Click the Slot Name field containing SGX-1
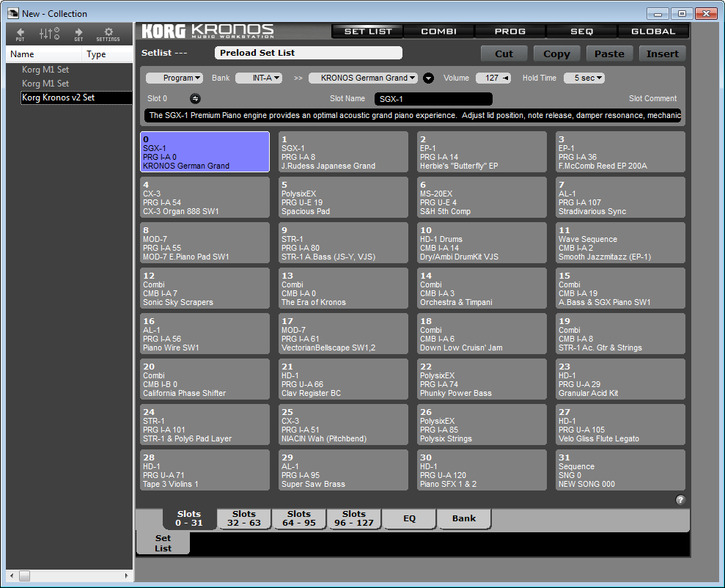The width and height of the screenshot is (725, 588). click(x=433, y=99)
